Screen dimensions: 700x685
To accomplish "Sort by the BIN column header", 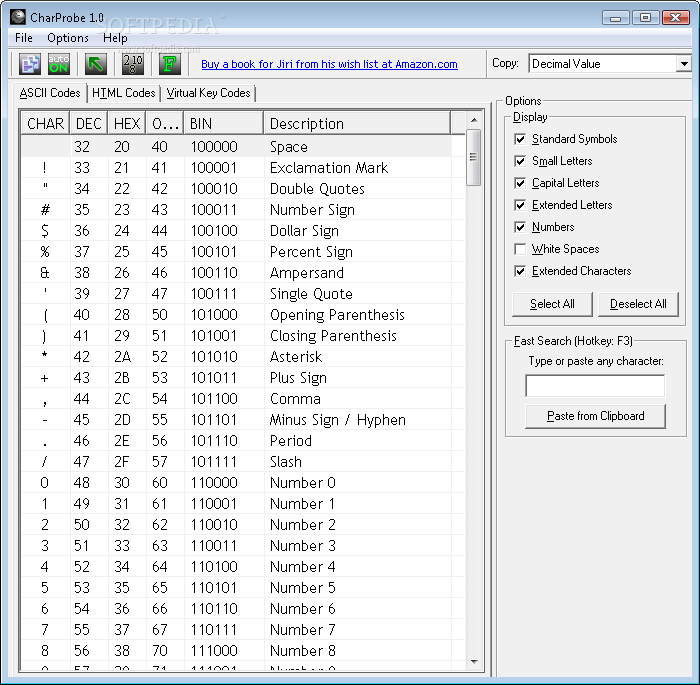I will (x=223, y=123).
